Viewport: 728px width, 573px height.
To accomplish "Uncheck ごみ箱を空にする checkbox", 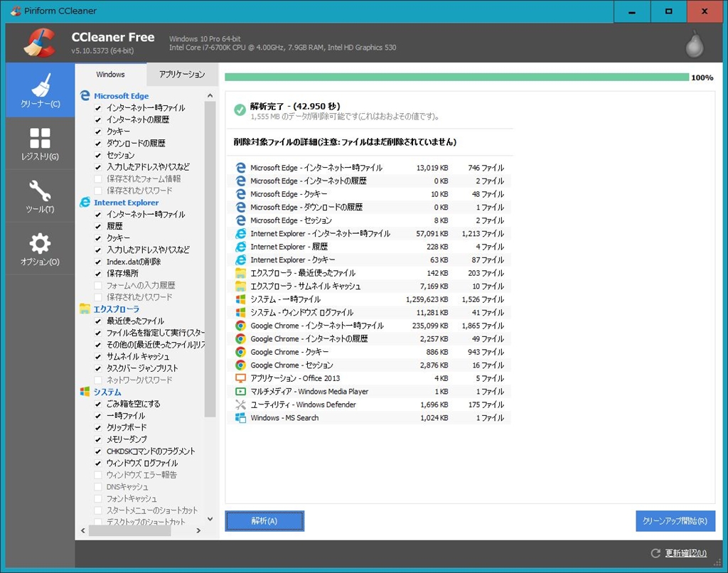I will click(98, 404).
